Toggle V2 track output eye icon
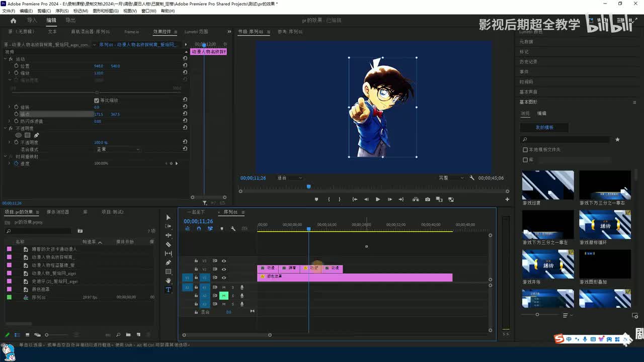Image resolution: width=644 pixels, height=362 pixels. coord(224,269)
